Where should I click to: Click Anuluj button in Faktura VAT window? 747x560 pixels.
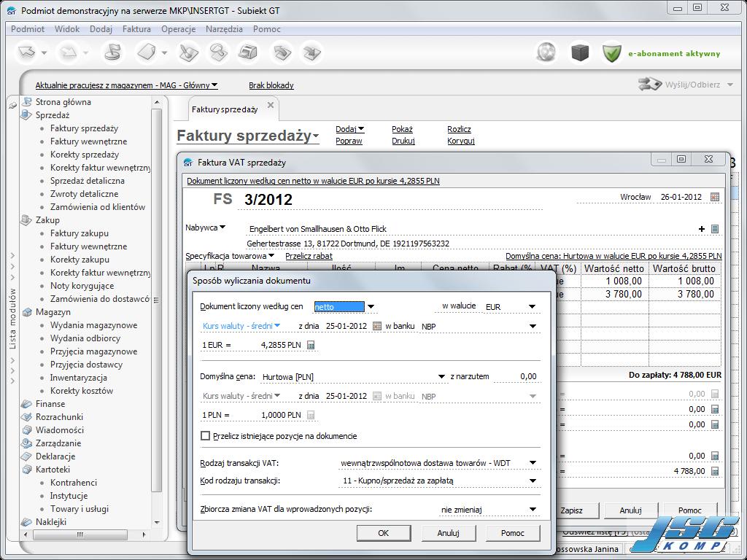(x=630, y=510)
